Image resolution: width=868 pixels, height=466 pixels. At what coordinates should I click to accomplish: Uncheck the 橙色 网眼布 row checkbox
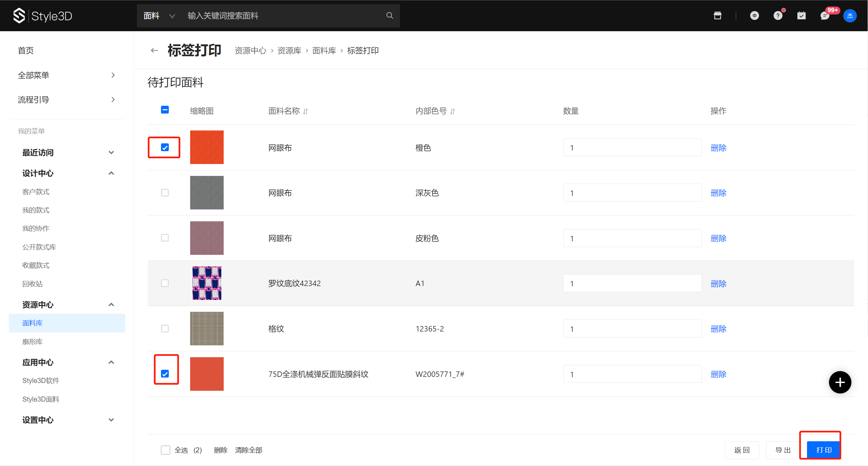point(165,147)
